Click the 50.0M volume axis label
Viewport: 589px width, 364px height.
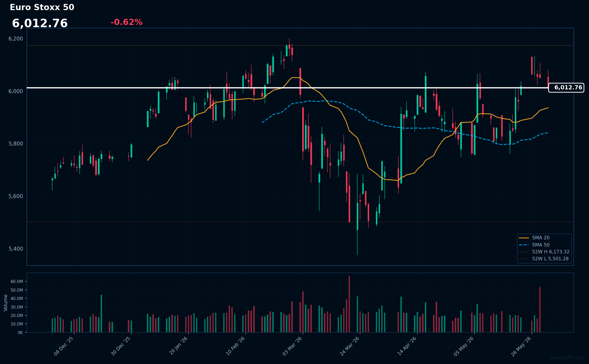[17, 290]
